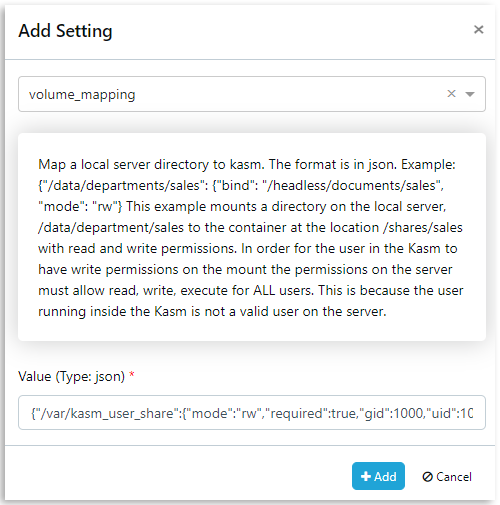Click the "running inside the Kasm" sentence
The height and width of the screenshot is (505, 500).
[x=212, y=312]
